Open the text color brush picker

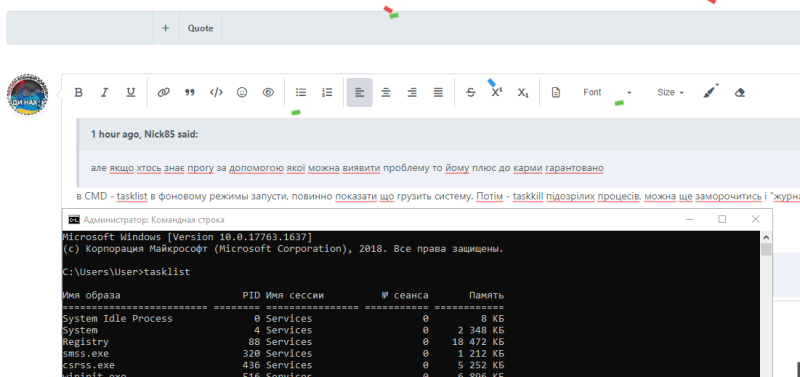click(711, 92)
